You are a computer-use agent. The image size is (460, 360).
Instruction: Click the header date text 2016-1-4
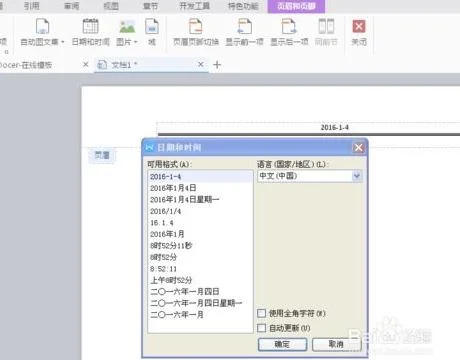coord(334,127)
